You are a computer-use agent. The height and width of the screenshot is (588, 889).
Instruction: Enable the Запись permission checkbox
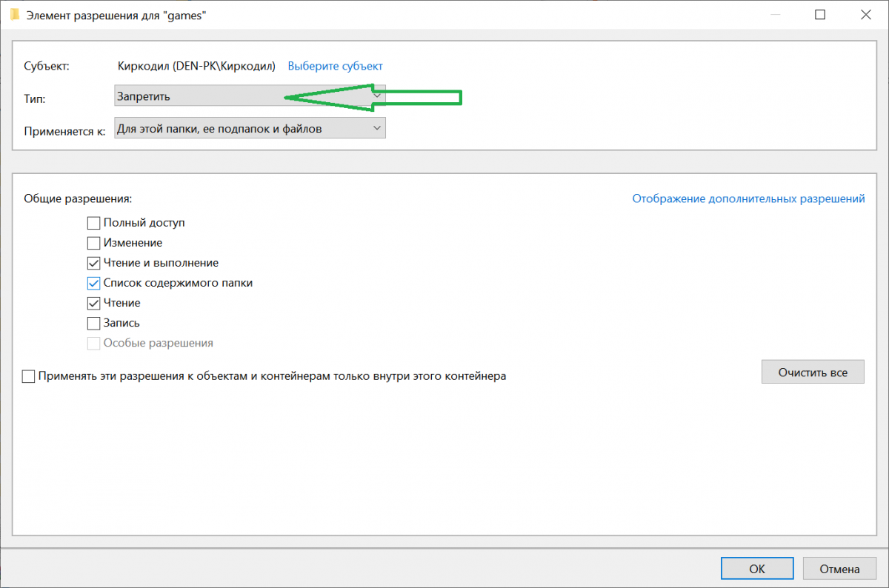coord(93,323)
